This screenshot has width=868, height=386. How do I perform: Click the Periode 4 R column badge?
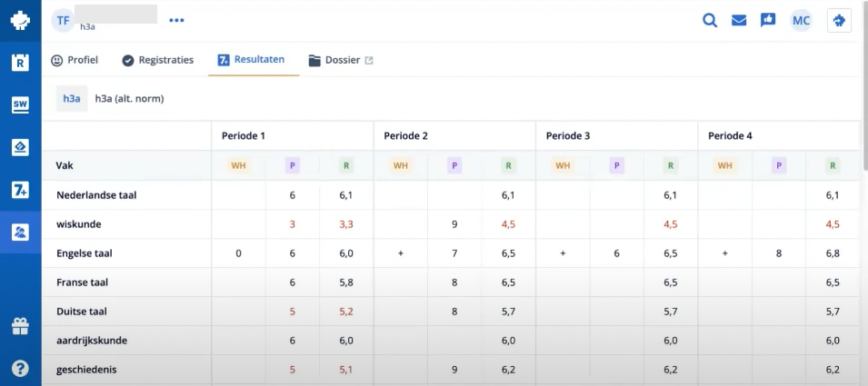[833, 164]
